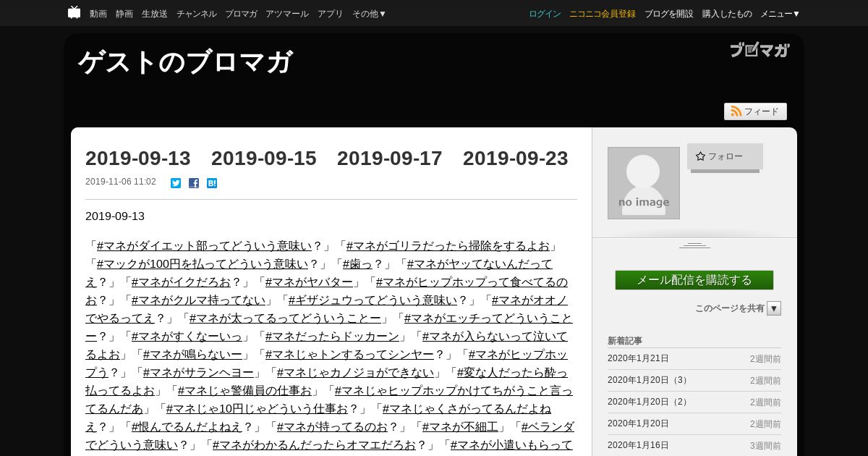Image resolution: width=868 pixels, height=456 pixels.
Task: Open the ゲストのブロマガ blog title
Action: pyautogui.click(x=185, y=62)
